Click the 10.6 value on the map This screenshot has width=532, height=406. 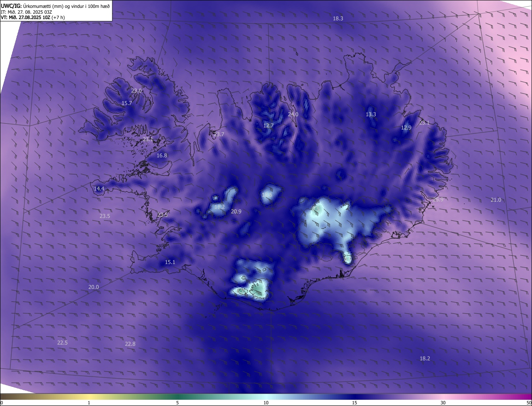(267, 195)
